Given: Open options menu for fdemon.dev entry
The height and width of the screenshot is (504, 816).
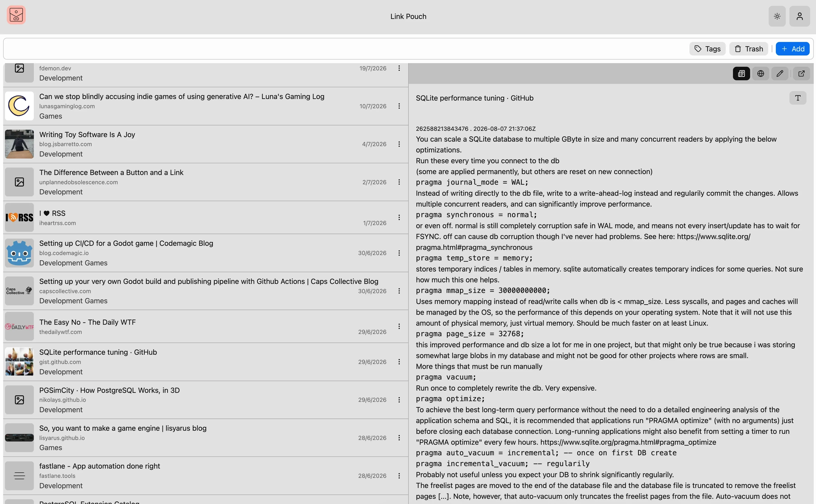Looking at the screenshot, I should 399,68.
